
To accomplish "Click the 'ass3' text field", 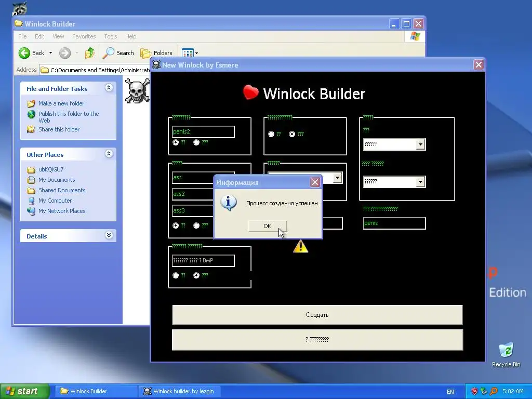I will click(x=193, y=211).
